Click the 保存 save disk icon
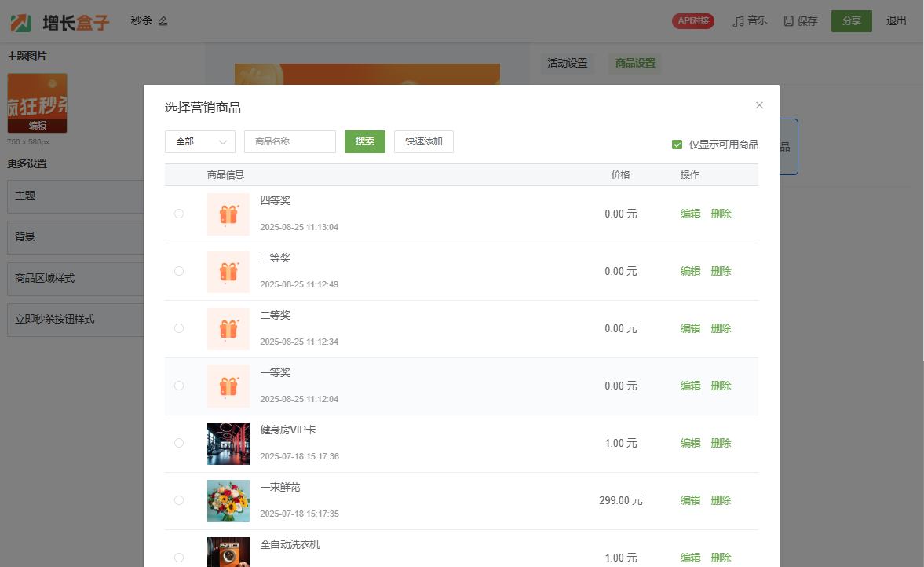Image resolution: width=924 pixels, height=567 pixels. click(x=788, y=21)
